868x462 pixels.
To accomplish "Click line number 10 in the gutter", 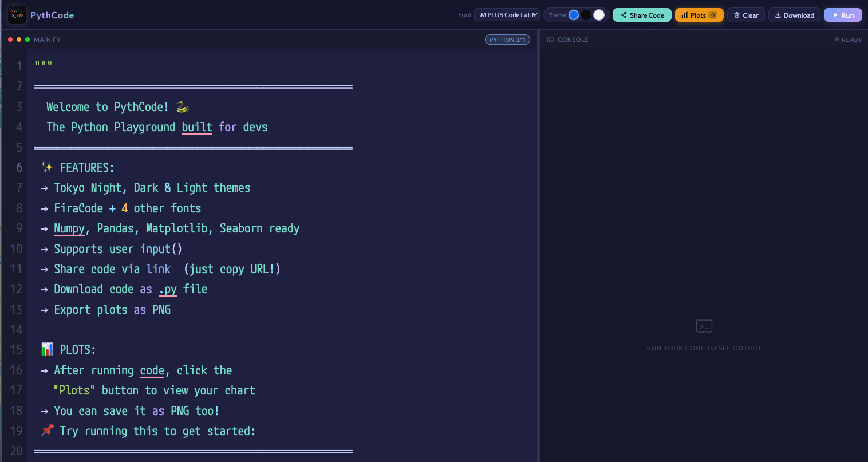I will (x=16, y=248).
